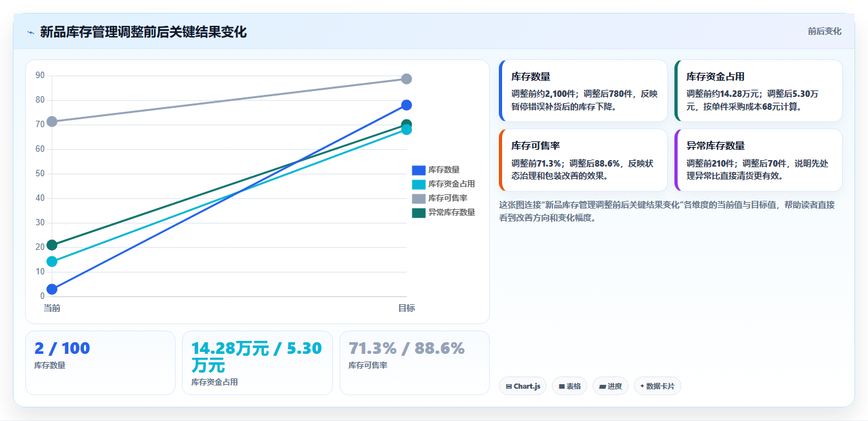Click the 当前 x-axis label

click(52, 308)
